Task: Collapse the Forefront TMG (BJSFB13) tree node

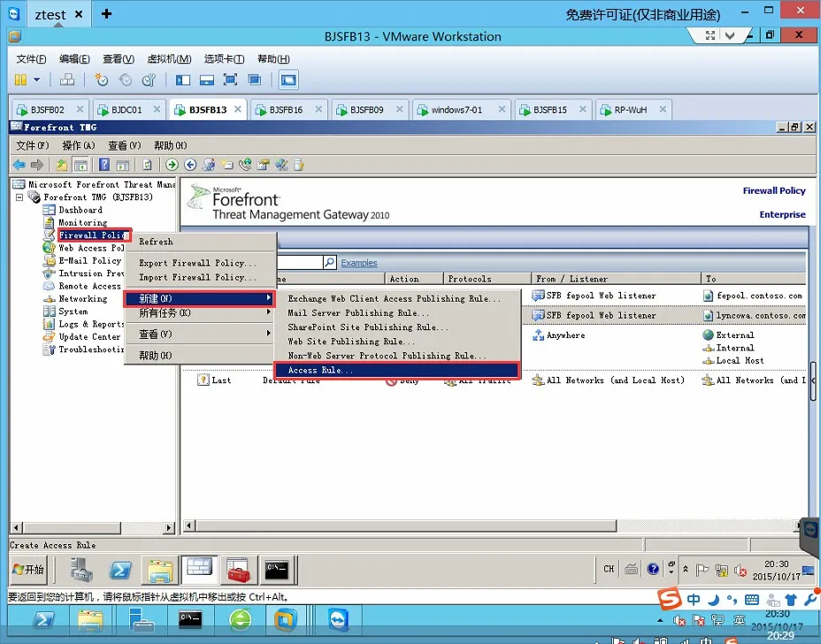Action: click(19, 197)
